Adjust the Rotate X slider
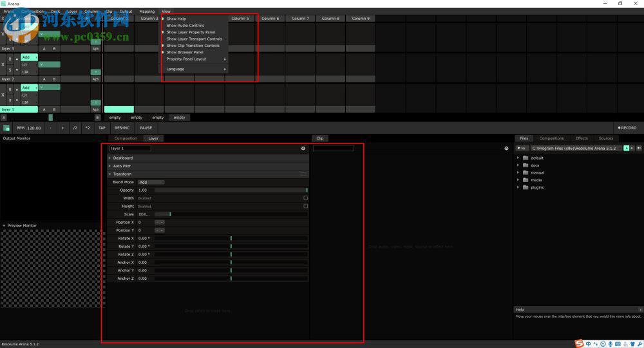This screenshot has width=644, height=348. (x=231, y=238)
